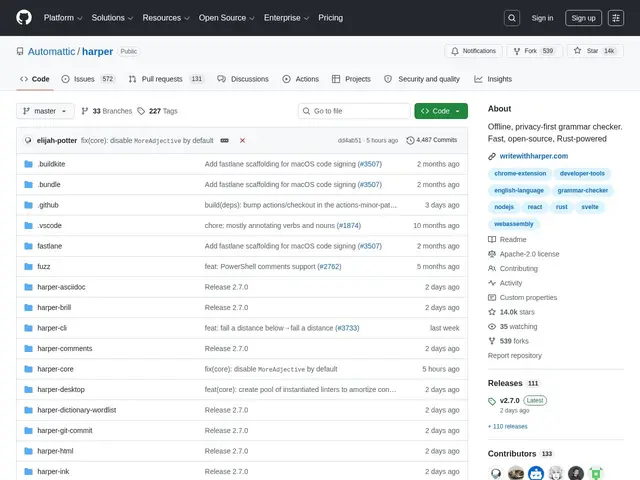Open the header menu icon beside Sign up

point(616,18)
